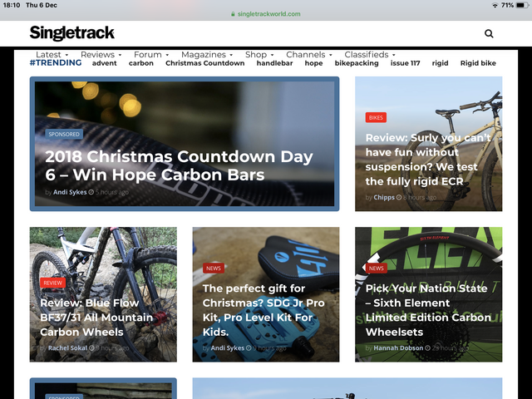Select the 'Rigid bike' trending tag
532x399 pixels.
(x=478, y=63)
